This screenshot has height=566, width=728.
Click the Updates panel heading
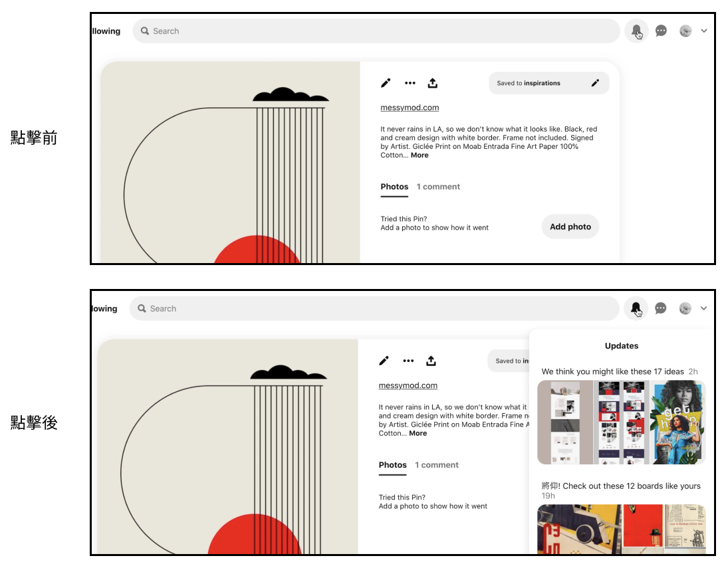pos(621,345)
